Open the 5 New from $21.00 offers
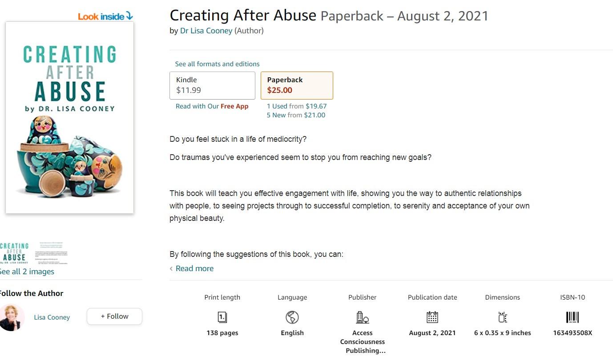Viewport: 613px width, 364px height. [x=296, y=115]
